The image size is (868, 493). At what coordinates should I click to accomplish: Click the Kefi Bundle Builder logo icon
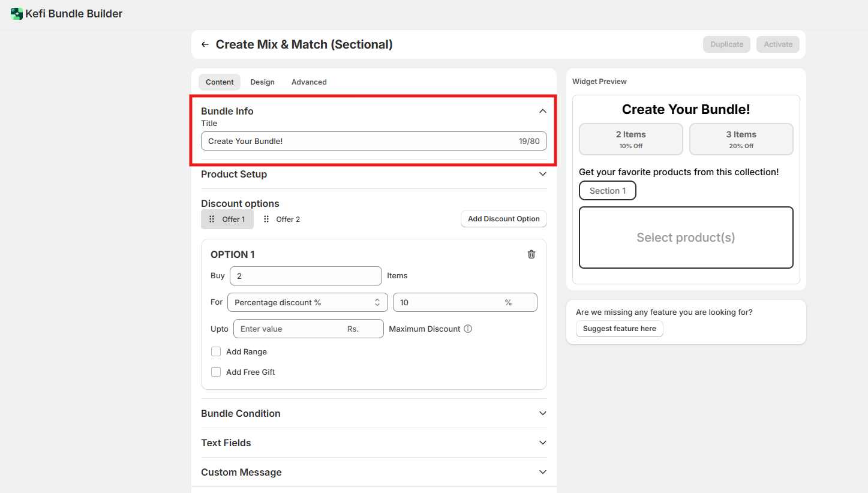pyautogui.click(x=17, y=14)
